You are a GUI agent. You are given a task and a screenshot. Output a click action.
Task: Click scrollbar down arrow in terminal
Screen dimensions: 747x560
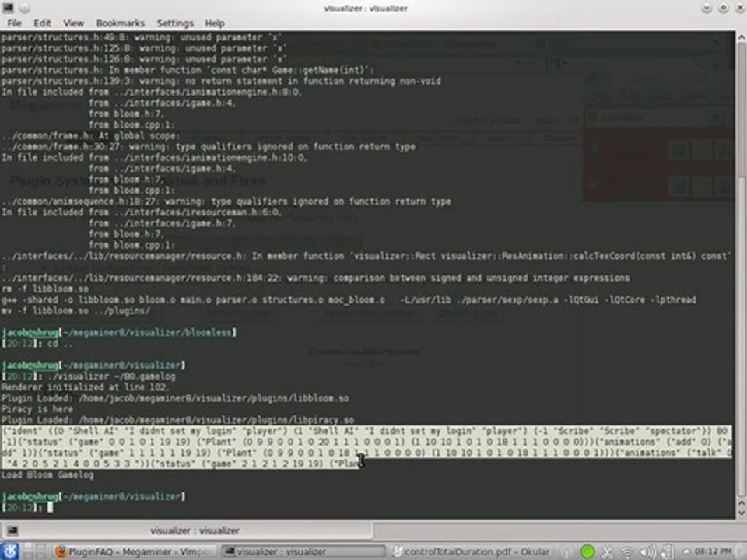742,513
